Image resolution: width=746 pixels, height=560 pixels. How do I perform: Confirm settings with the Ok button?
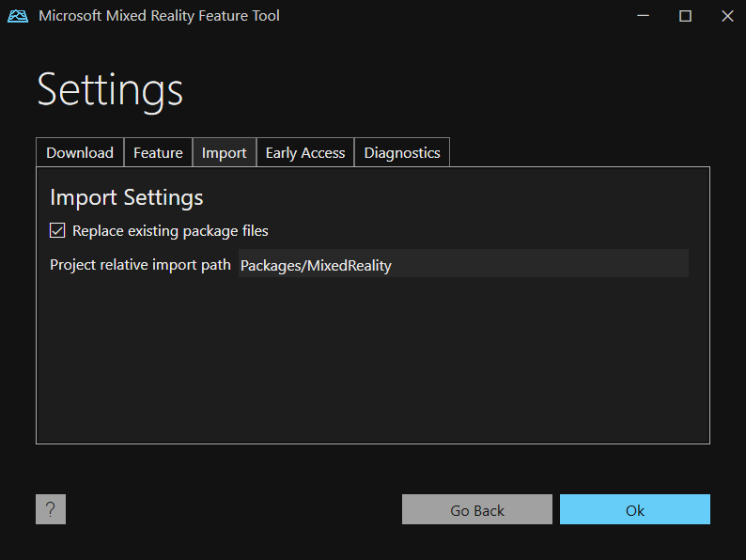(x=634, y=509)
